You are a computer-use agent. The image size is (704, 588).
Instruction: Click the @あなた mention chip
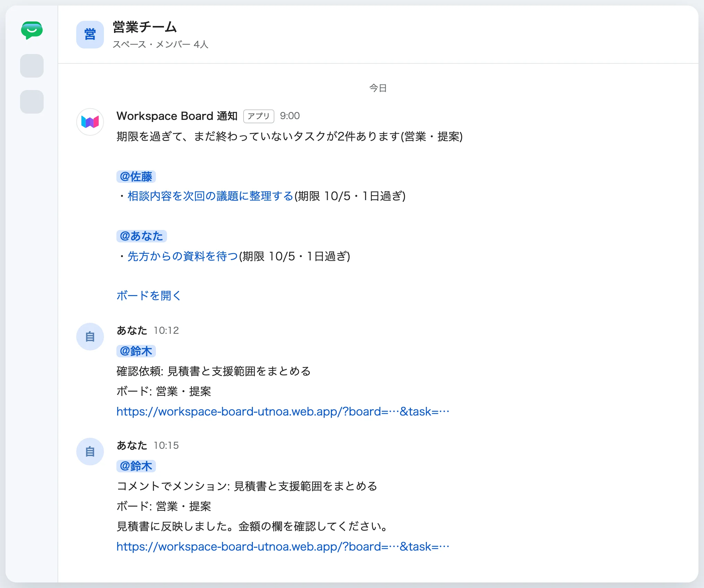point(142,236)
